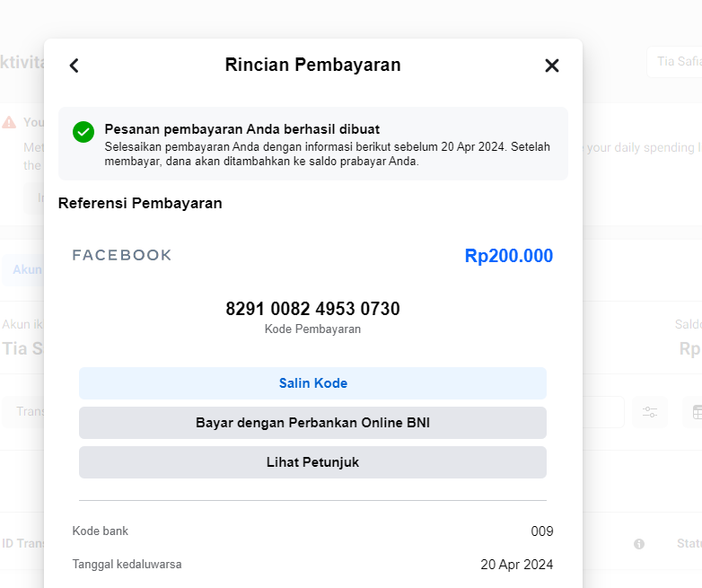702x588 pixels.
Task: Click the back arrow in payment dialog
Action: [75, 66]
